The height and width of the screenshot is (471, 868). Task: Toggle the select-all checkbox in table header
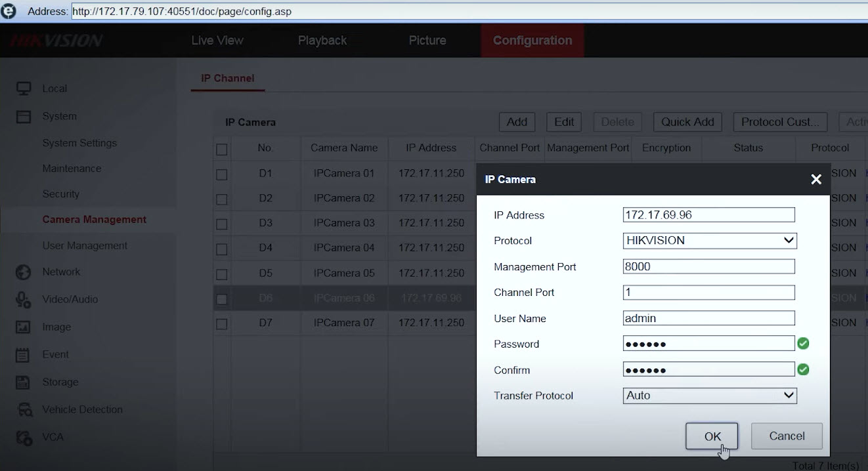pos(222,150)
